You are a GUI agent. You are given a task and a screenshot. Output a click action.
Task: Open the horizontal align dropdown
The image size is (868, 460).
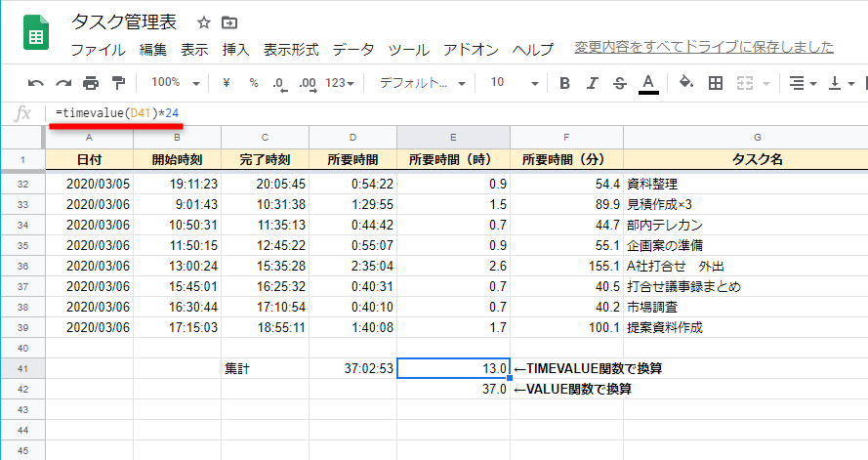click(803, 84)
